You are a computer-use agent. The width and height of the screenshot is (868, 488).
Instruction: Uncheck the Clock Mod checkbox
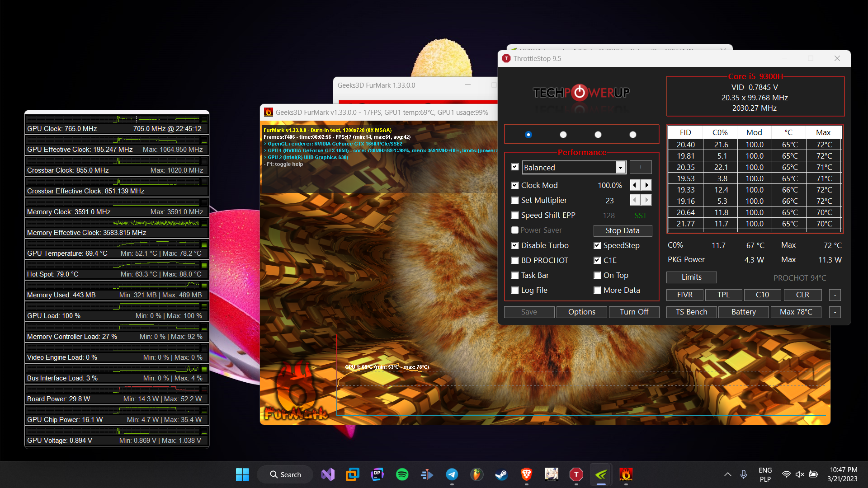pos(515,185)
